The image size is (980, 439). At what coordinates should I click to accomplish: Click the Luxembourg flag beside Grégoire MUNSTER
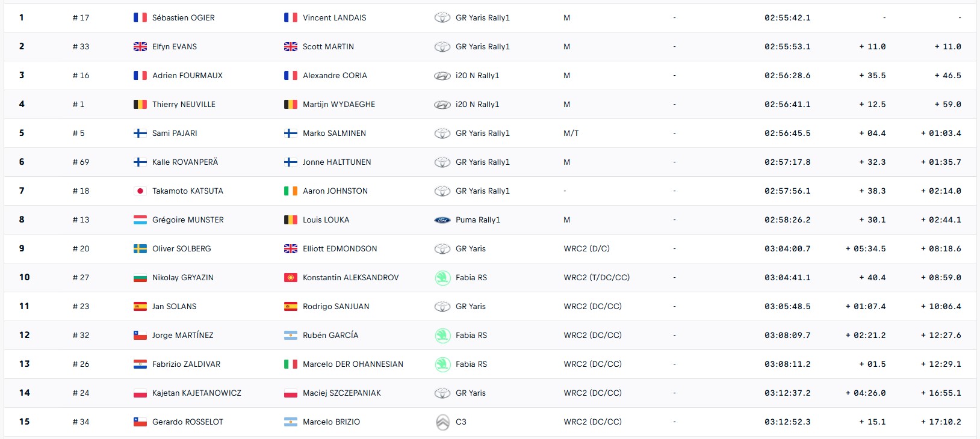click(140, 219)
